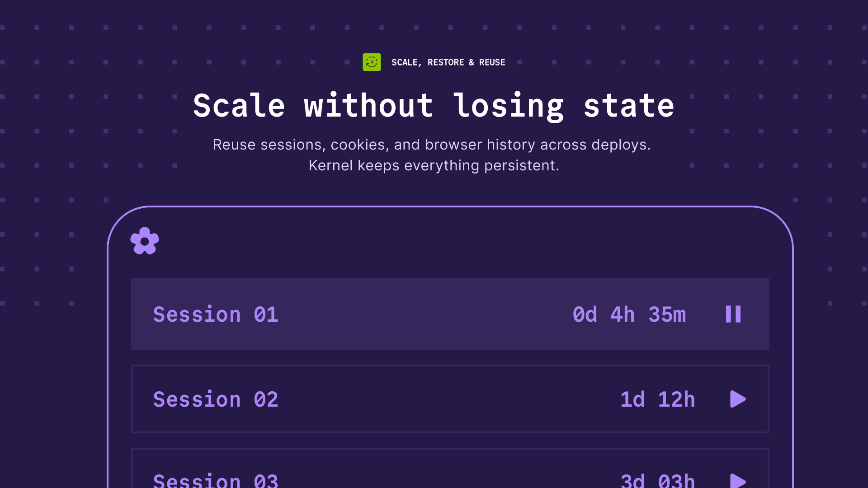868x488 pixels.
Task: Click the 'SCALE, RESTORE & REUSE' tag label
Action: click(x=448, y=62)
